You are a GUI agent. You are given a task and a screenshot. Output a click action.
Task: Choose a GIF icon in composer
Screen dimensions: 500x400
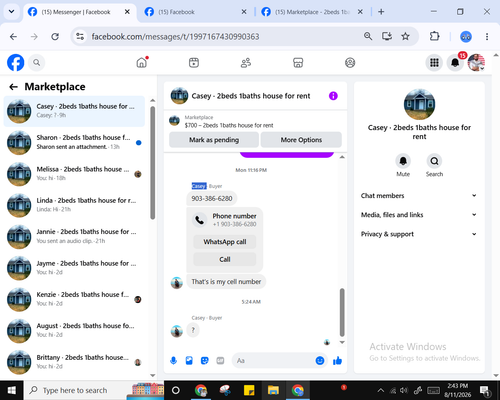[x=220, y=361]
